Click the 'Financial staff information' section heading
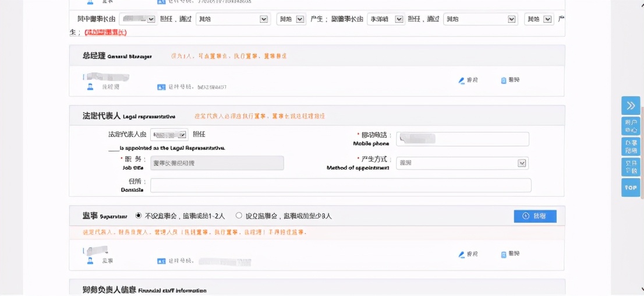 point(144,290)
